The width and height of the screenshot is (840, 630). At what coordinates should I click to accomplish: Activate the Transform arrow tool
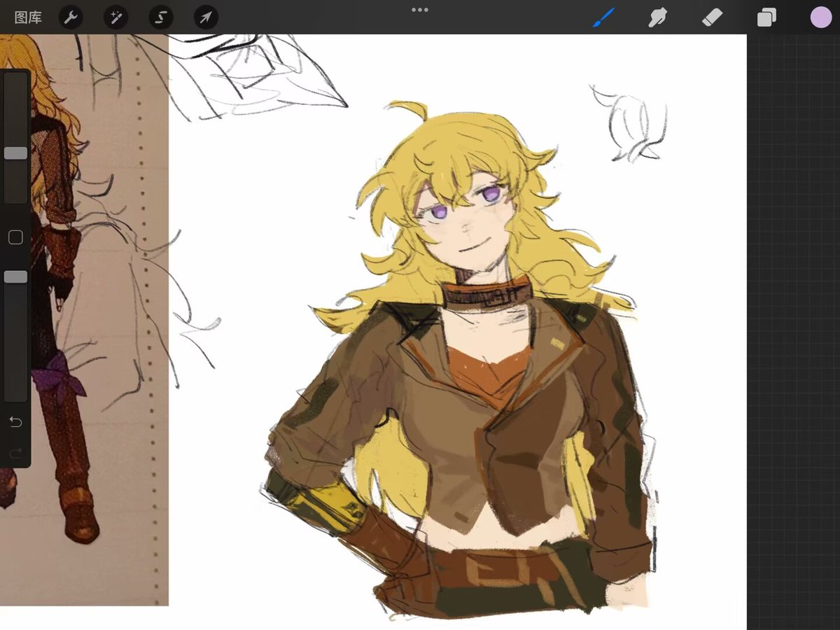pyautogui.click(x=206, y=17)
